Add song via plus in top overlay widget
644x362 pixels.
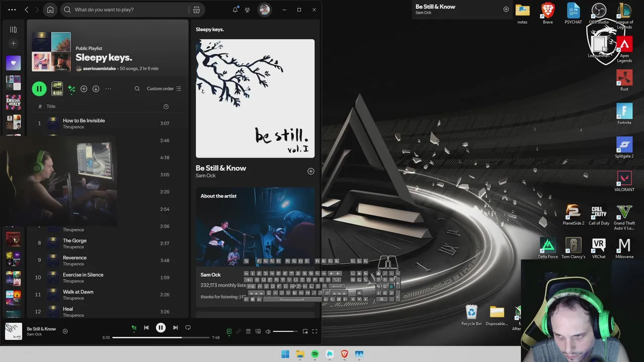506,9
